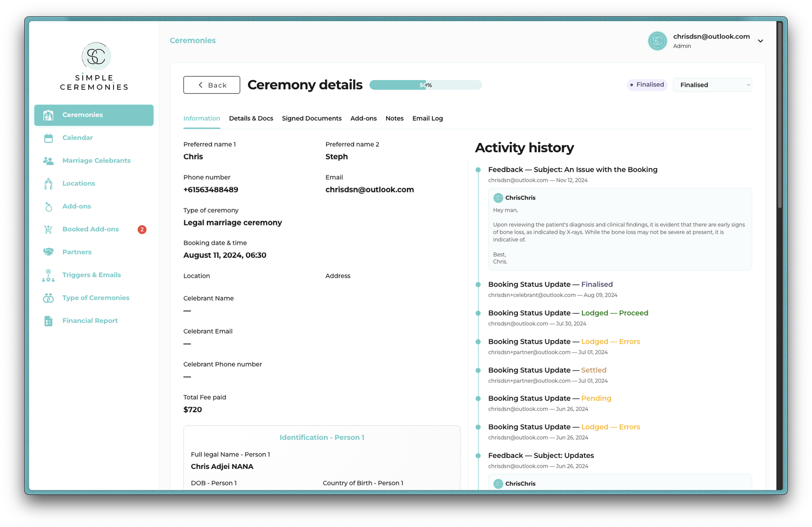Open the Notes tab
This screenshot has width=812, height=527.
[x=394, y=118]
